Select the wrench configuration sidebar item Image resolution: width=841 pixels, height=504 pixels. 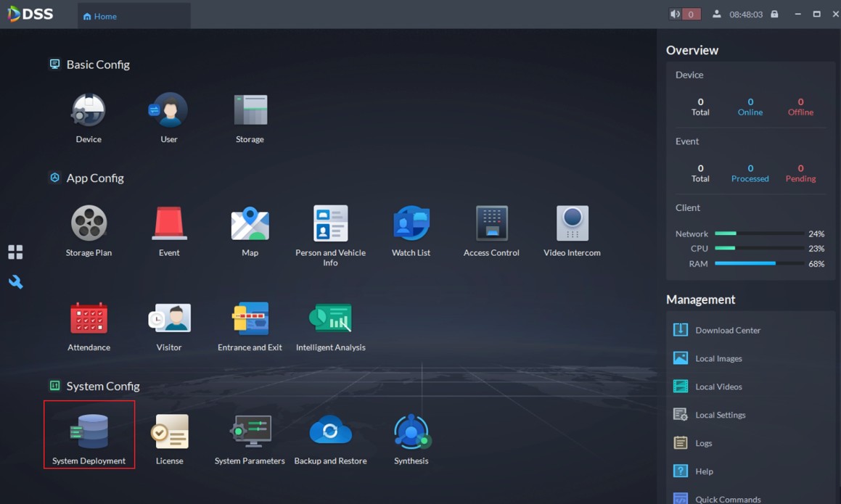15,282
